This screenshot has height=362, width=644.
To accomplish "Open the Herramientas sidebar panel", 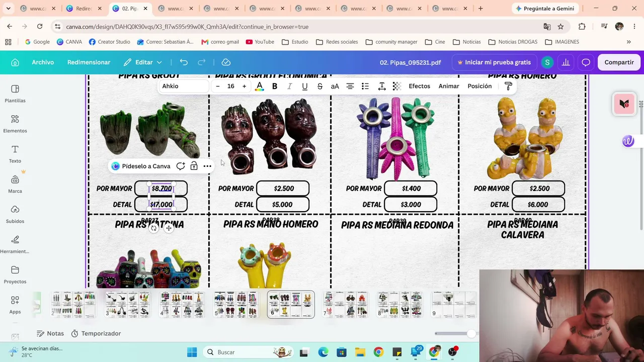I will (15, 244).
